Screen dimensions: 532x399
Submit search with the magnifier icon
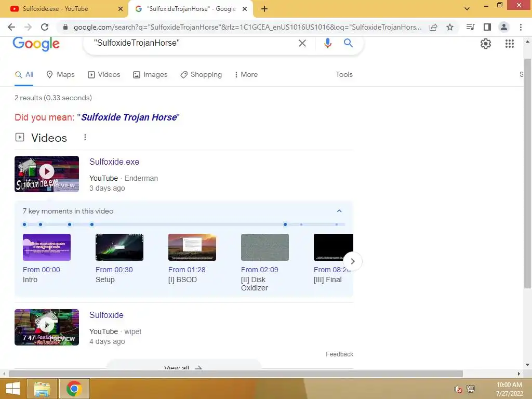click(x=348, y=43)
